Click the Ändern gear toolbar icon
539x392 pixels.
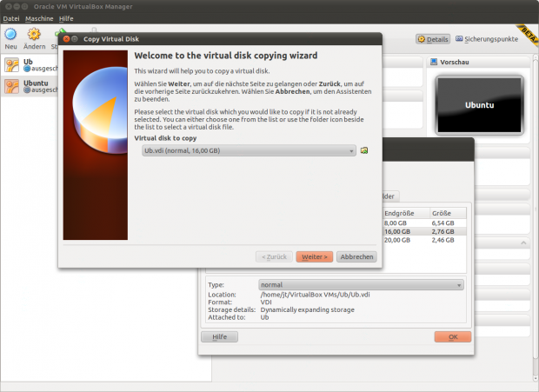pos(34,35)
